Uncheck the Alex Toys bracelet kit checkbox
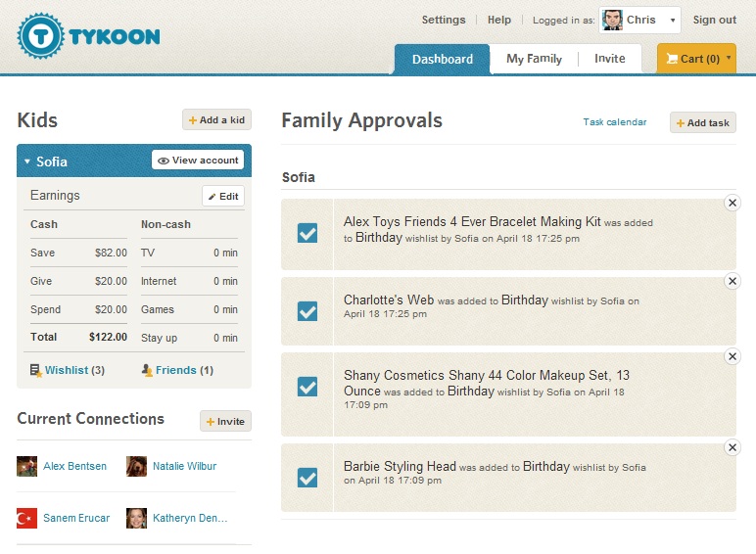756x554 pixels. tap(307, 233)
